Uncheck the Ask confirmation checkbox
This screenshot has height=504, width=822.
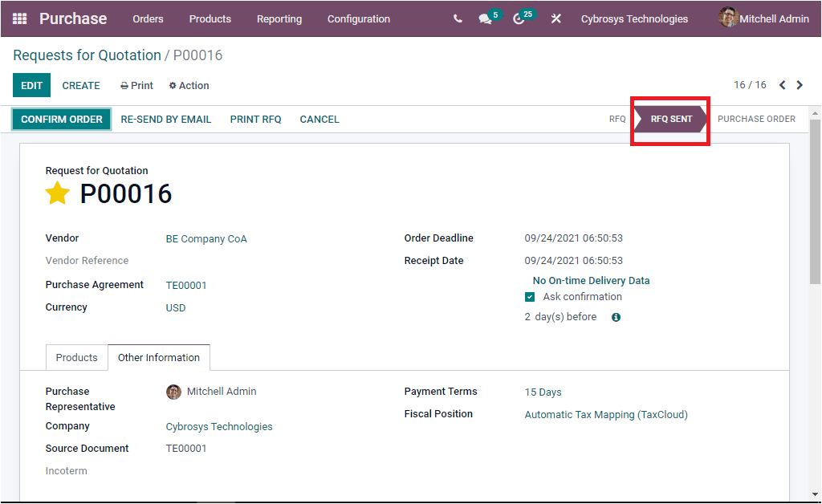(530, 296)
